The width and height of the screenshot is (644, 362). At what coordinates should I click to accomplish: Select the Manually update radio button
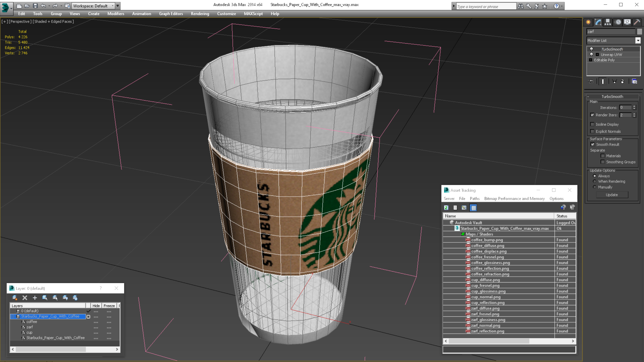pos(595,187)
